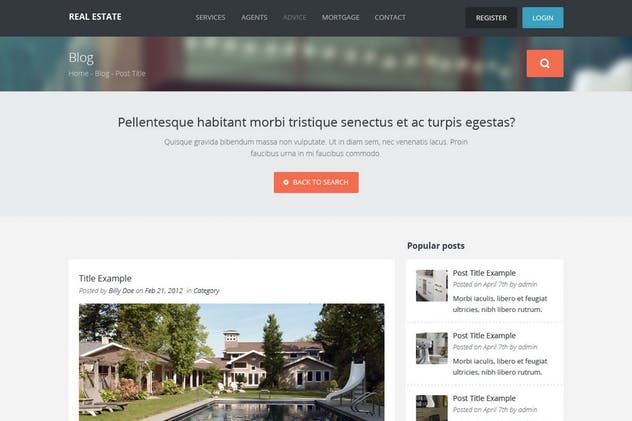This screenshot has width=632, height=421.
Task: Open the first Post Title Example link
Action: coord(484,273)
